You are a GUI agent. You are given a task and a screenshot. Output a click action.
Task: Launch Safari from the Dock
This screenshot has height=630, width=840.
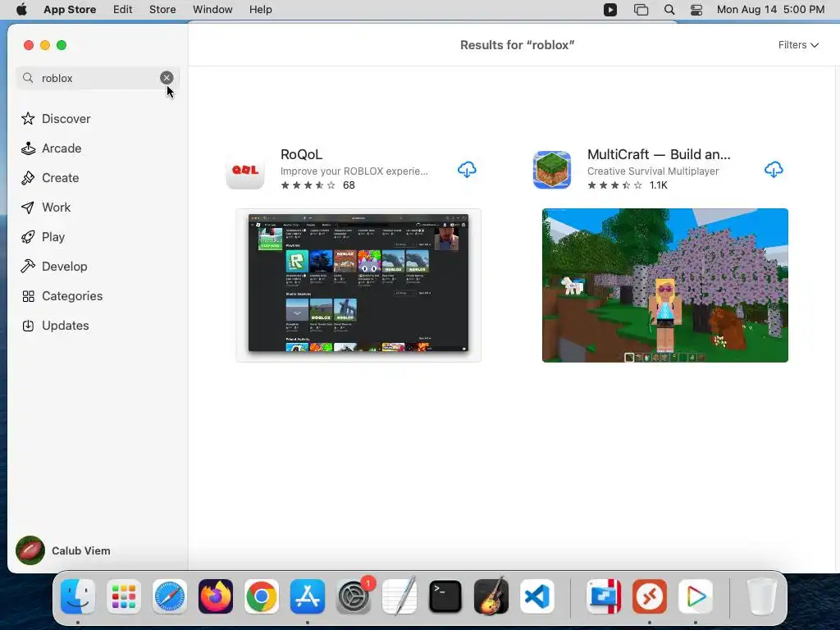click(170, 596)
